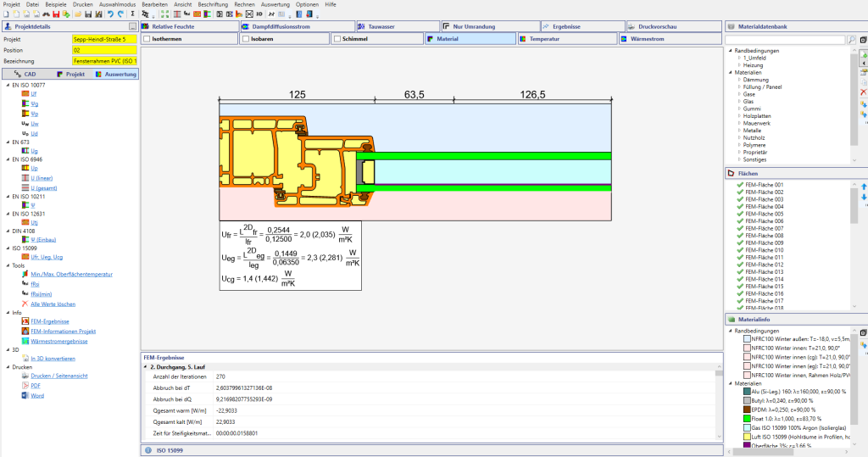Open the Ψ (Einbau) link under DIN 4108
The height and width of the screenshot is (457, 868).
pyautogui.click(x=43, y=240)
